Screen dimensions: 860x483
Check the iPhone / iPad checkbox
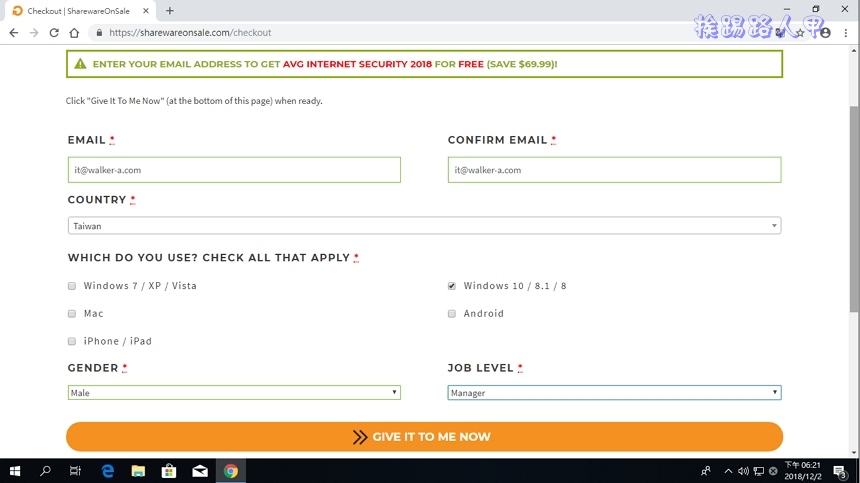pos(72,341)
